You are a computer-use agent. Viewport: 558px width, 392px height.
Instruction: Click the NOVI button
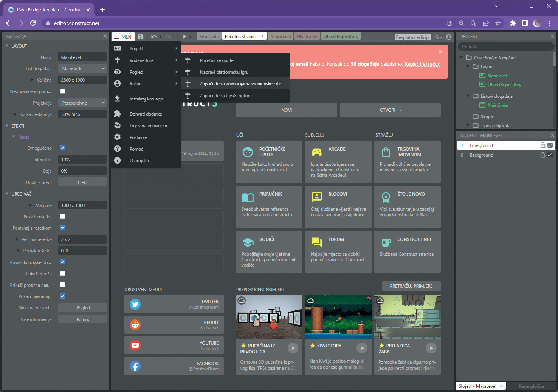tap(287, 110)
